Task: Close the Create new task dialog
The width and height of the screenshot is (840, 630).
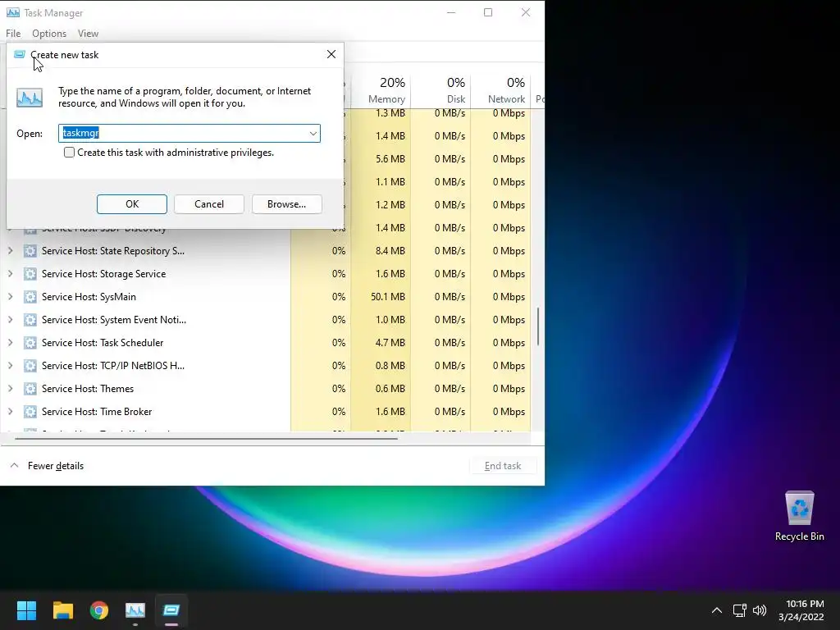Action: click(331, 54)
